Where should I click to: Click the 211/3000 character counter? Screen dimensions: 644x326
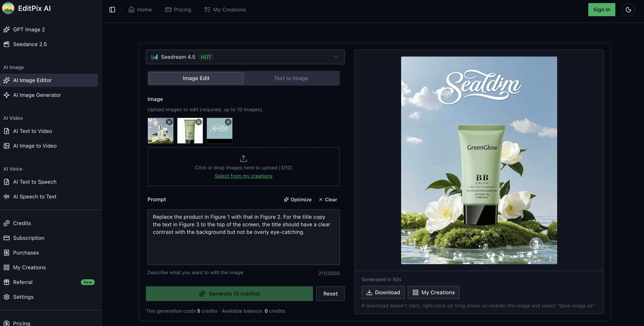[x=329, y=273]
